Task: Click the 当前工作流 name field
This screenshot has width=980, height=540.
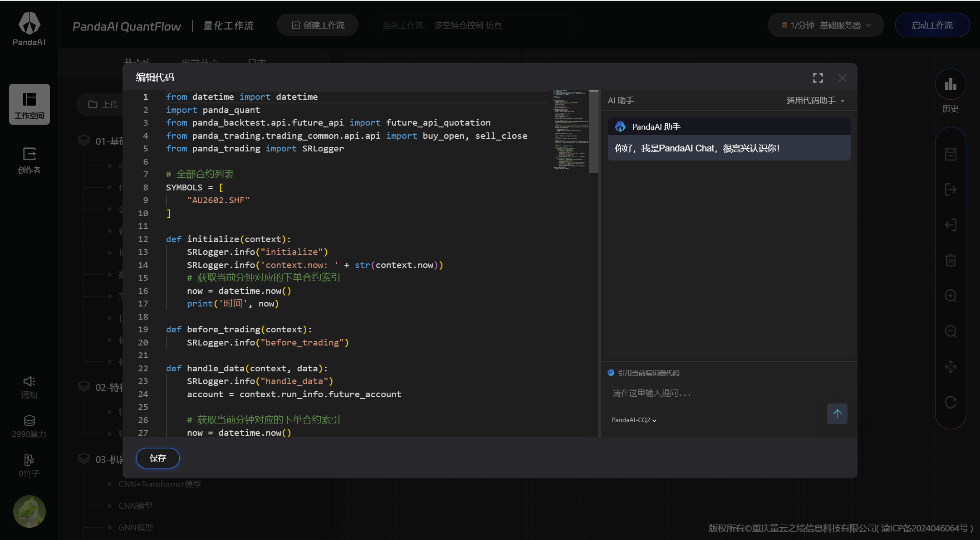Action: pyautogui.click(x=475, y=25)
